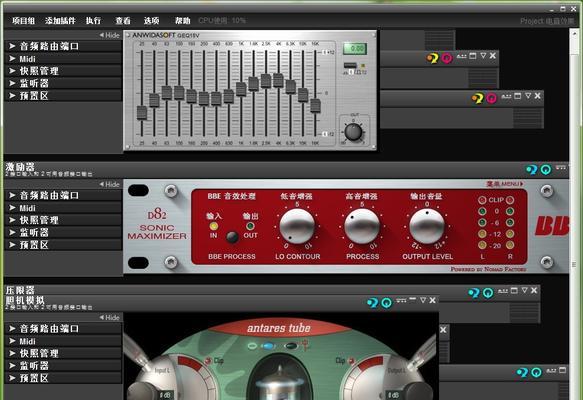This screenshot has width=583, height=400.
Task: Open the triangle dropdown on the second collapsed plugin bar
Action: click(x=528, y=96)
